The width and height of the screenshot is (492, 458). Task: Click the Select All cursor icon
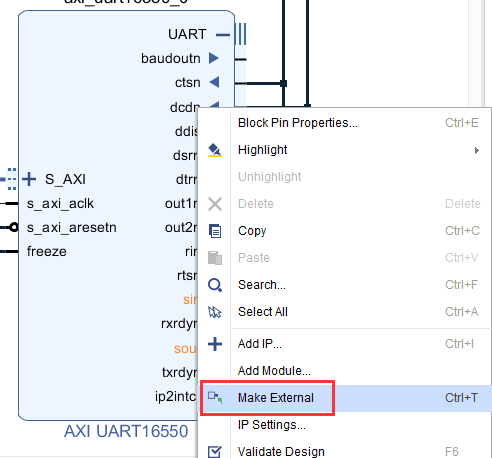tap(215, 312)
